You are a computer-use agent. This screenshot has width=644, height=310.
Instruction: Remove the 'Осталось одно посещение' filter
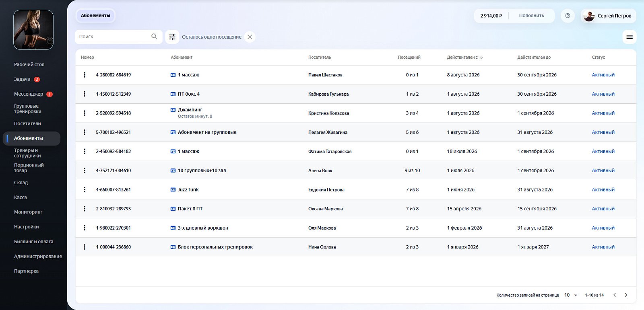click(x=250, y=37)
